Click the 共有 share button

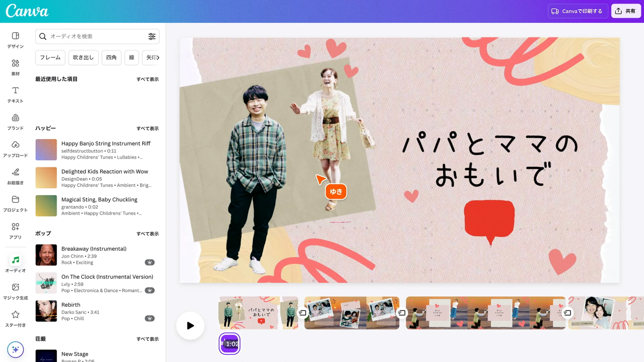(x=626, y=11)
